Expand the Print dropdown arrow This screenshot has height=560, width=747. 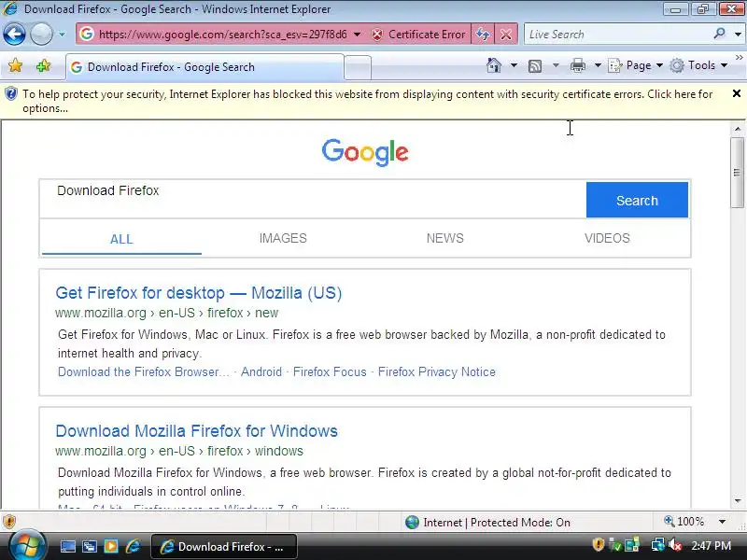coord(598,65)
